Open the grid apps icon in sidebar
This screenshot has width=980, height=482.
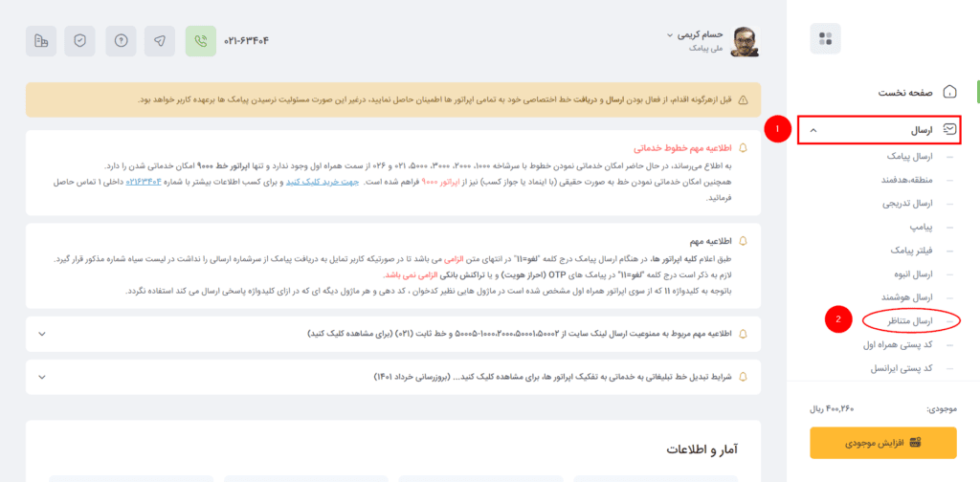(x=825, y=38)
